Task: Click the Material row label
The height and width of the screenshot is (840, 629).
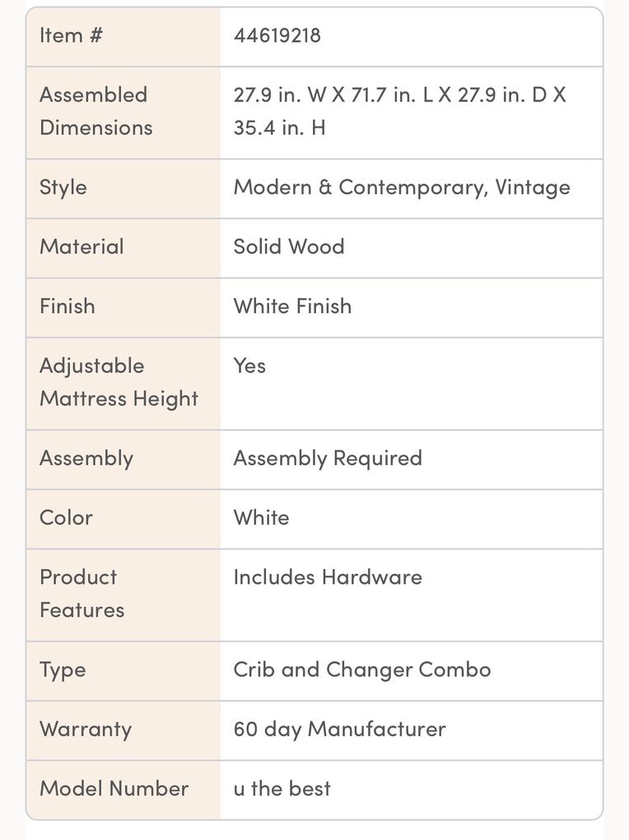Action: (x=82, y=246)
